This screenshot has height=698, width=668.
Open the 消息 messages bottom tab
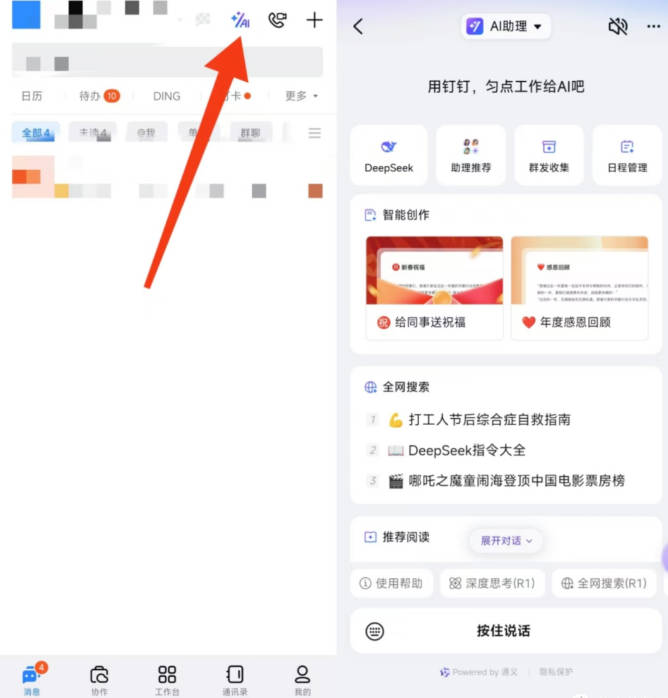point(32,679)
